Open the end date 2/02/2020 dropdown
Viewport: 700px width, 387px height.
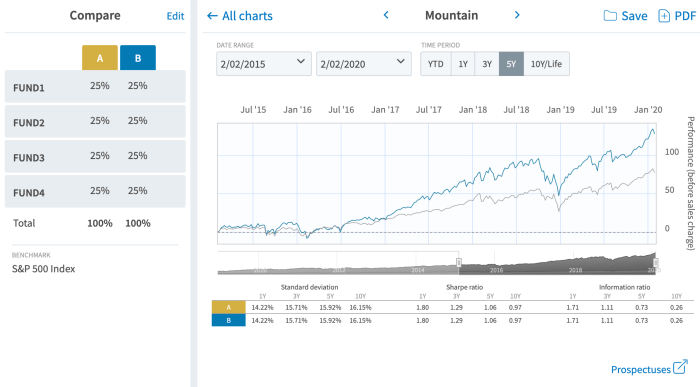pyautogui.click(x=364, y=64)
